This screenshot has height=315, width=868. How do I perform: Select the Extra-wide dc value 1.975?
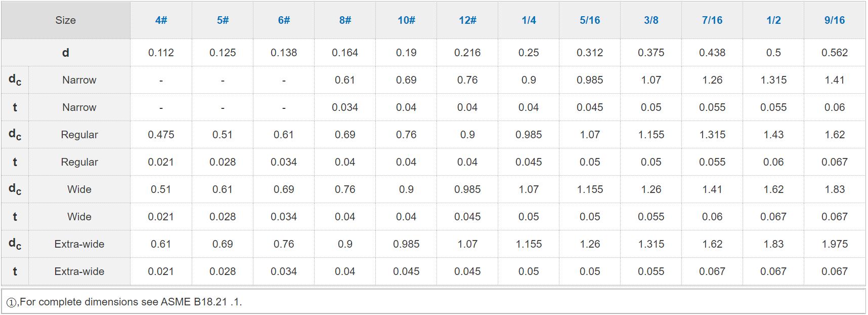click(835, 244)
